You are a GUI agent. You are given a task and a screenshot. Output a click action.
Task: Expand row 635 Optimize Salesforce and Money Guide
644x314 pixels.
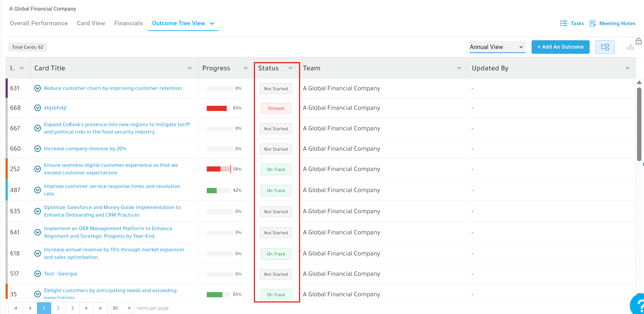(x=37, y=211)
